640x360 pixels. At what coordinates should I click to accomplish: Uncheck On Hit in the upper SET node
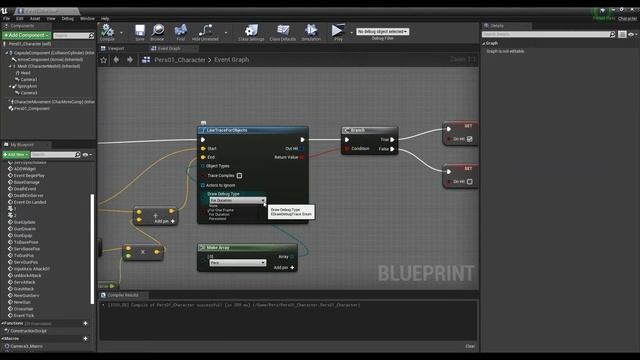[469, 139]
